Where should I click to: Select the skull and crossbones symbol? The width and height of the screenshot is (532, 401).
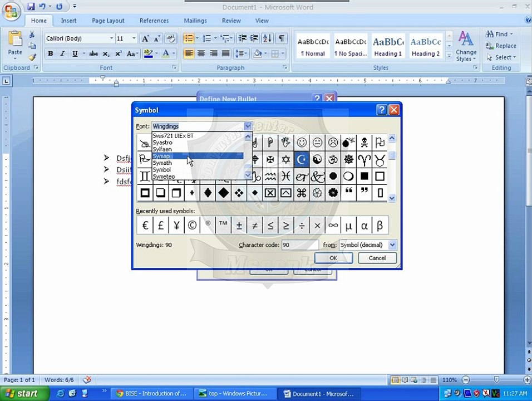pos(364,143)
